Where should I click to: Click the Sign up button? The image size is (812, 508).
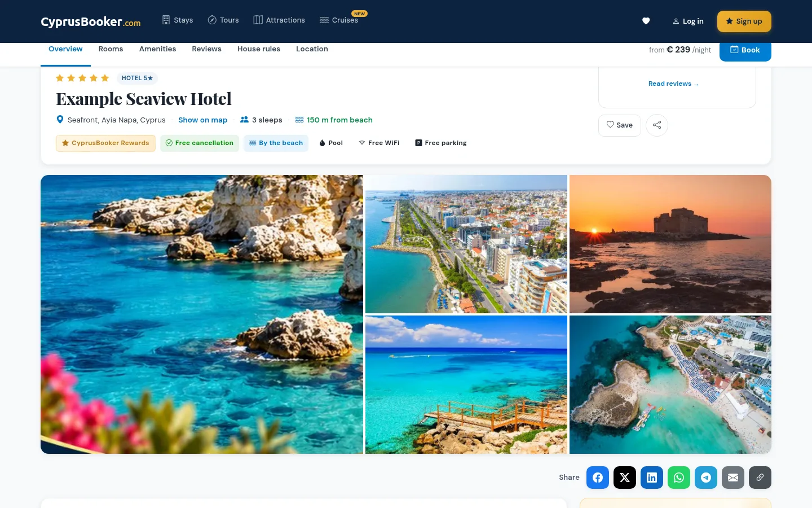click(x=744, y=21)
